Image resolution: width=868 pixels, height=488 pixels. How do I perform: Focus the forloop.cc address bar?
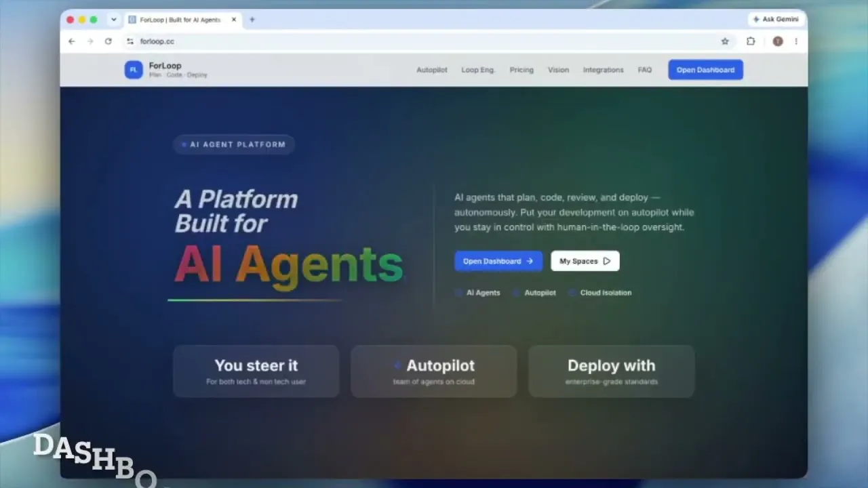(x=427, y=41)
